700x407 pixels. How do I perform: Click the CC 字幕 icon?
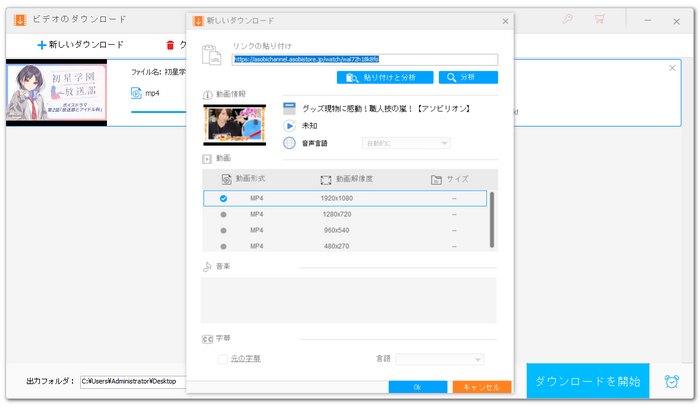coord(208,339)
